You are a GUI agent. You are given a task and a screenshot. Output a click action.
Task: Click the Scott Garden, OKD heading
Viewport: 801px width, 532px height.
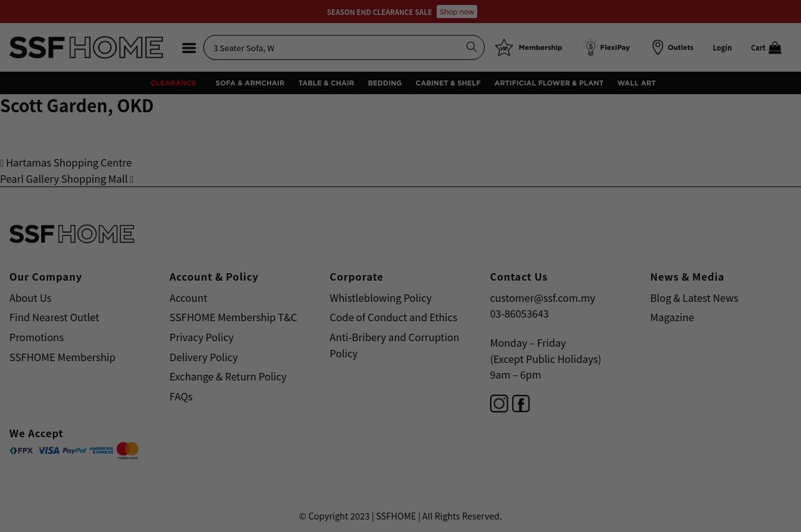(x=77, y=106)
